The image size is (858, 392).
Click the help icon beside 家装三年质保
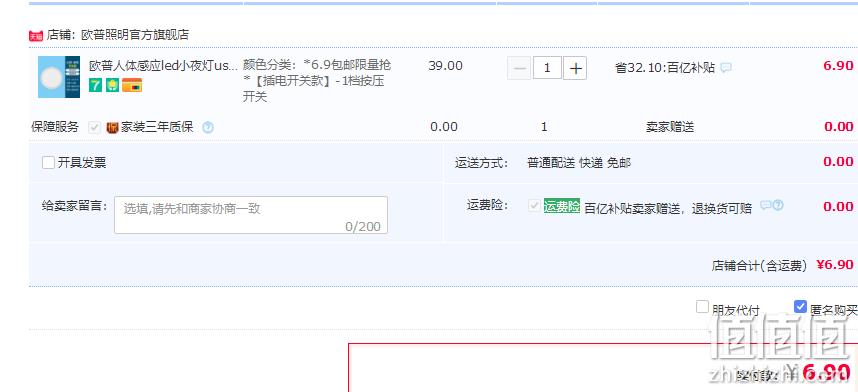click(x=207, y=128)
